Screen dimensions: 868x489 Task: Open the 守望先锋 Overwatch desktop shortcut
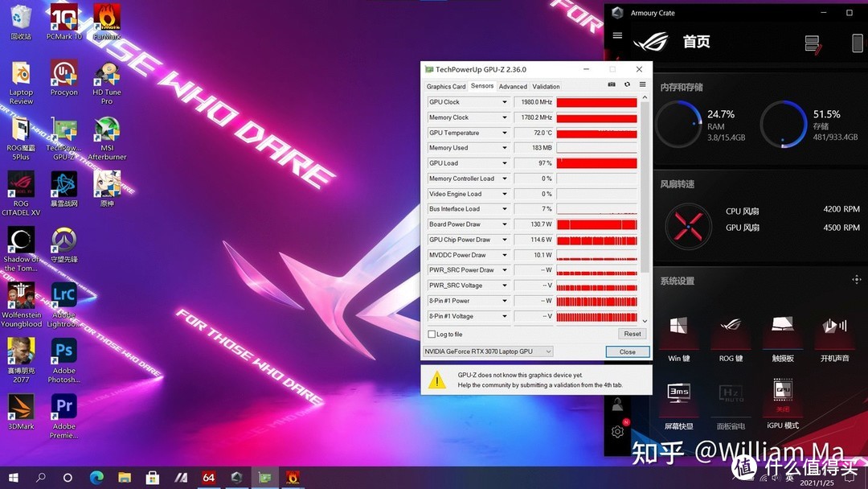pos(64,245)
